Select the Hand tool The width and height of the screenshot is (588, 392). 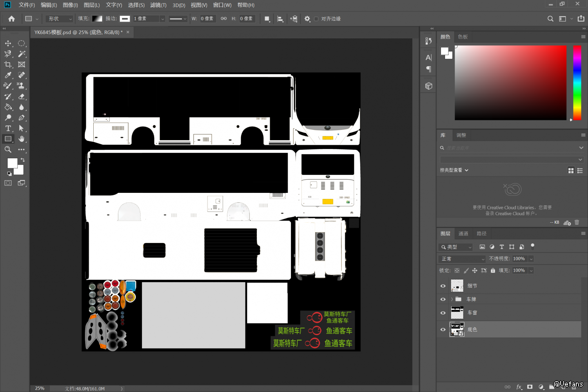(x=22, y=139)
